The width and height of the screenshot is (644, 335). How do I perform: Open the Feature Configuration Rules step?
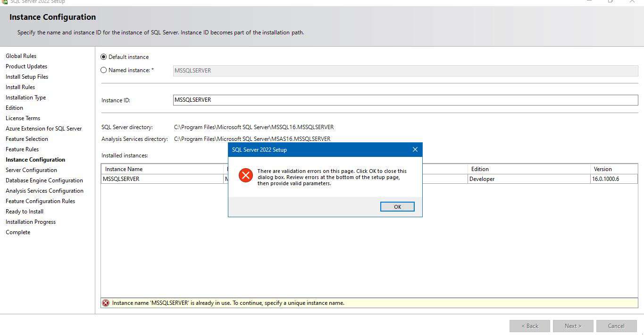click(x=41, y=201)
